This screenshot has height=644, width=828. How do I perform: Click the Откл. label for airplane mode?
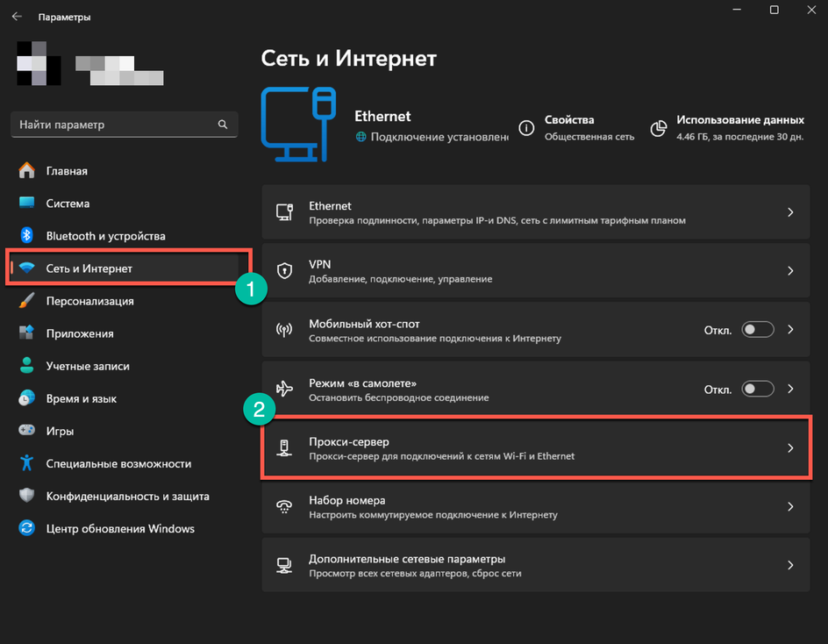click(717, 390)
